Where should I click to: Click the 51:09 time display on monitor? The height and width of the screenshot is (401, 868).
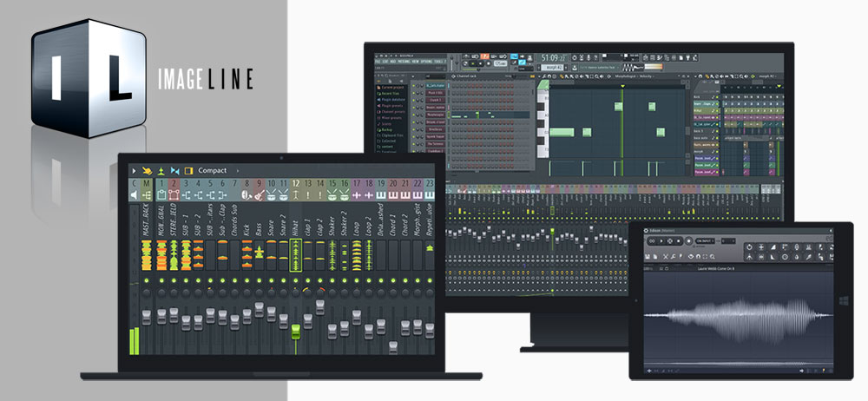555,57
